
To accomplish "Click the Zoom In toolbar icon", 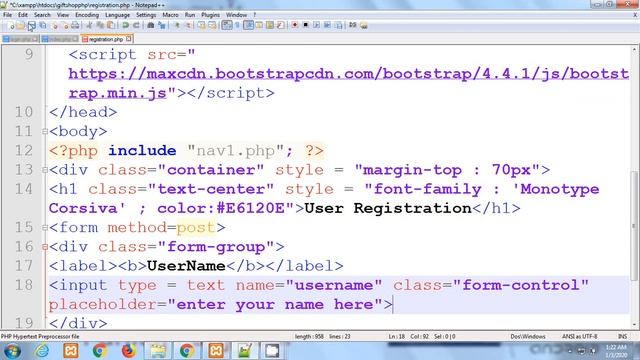I will (x=176, y=25).
